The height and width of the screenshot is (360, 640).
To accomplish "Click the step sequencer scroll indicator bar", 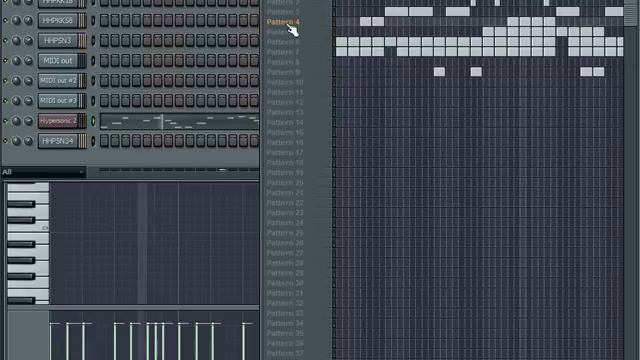I will click(x=222, y=169).
